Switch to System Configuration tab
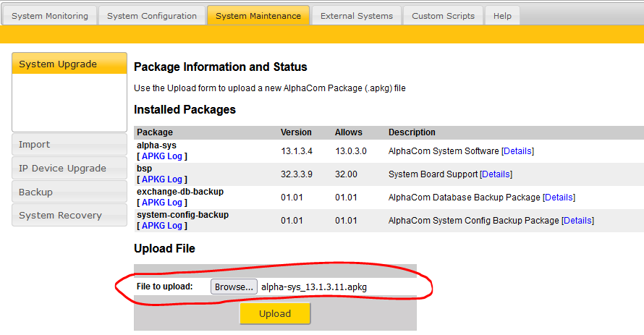This screenshot has height=335, width=644. click(x=151, y=15)
